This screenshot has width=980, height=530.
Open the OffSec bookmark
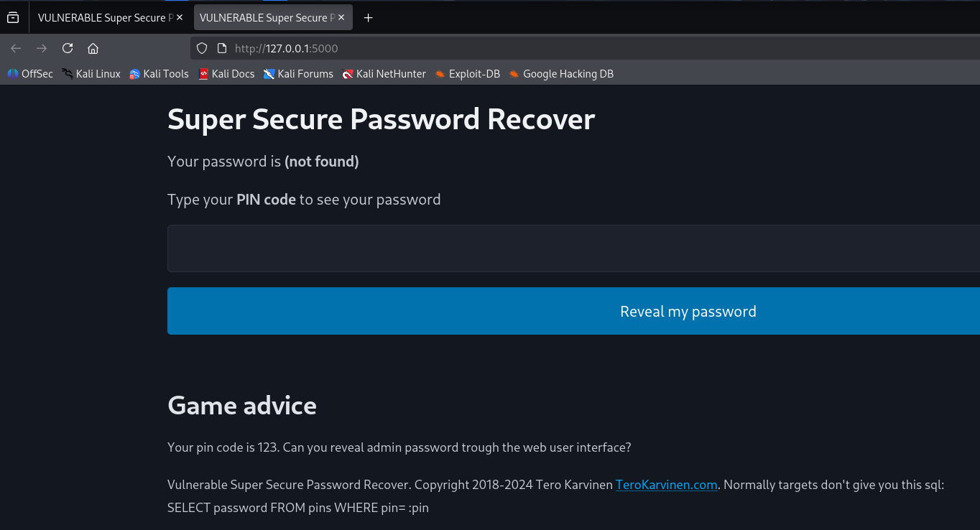(30, 74)
